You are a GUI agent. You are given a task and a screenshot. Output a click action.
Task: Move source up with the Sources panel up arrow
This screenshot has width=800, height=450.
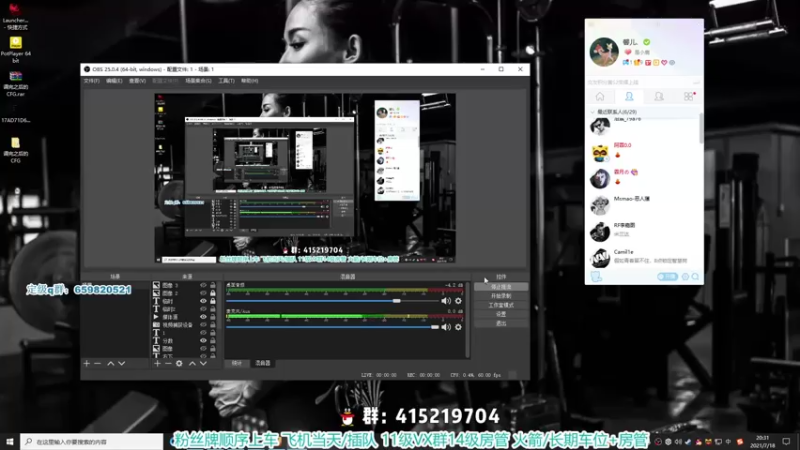click(192, 363)
